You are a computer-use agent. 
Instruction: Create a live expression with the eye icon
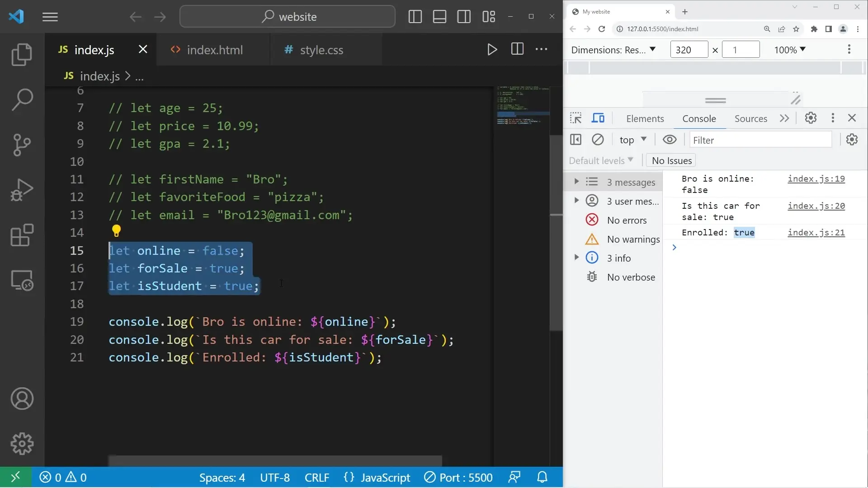tap(670, 140)
